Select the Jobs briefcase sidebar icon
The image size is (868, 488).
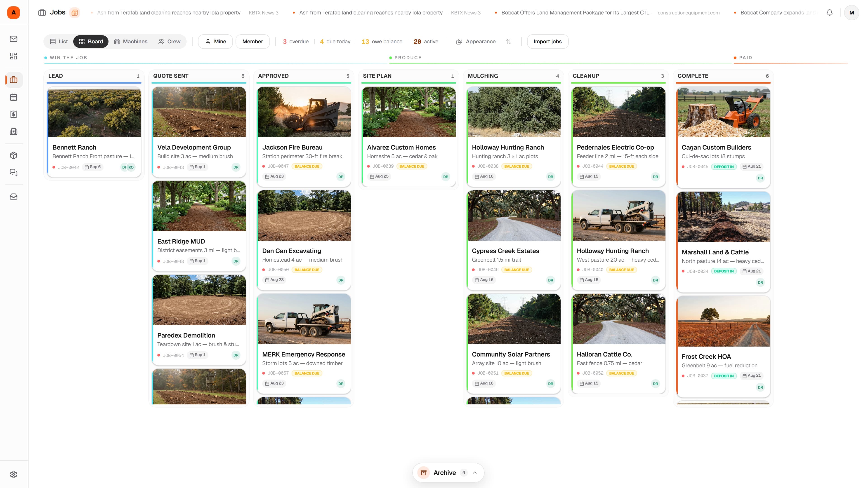point(14,80)
